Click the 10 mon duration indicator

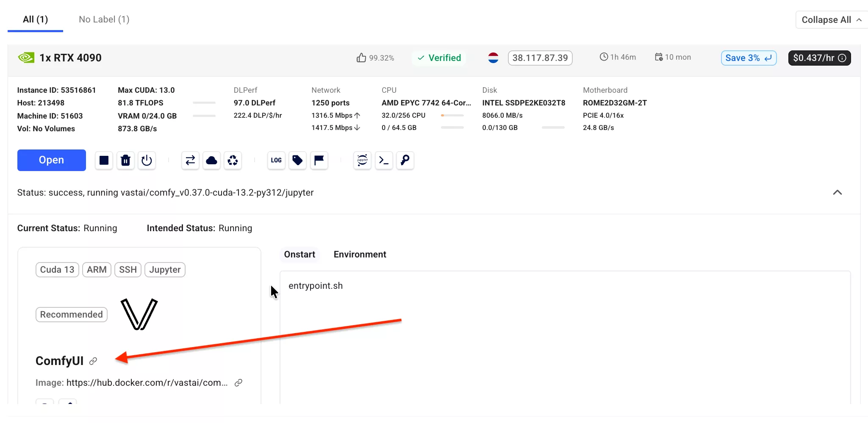[673, 57]
